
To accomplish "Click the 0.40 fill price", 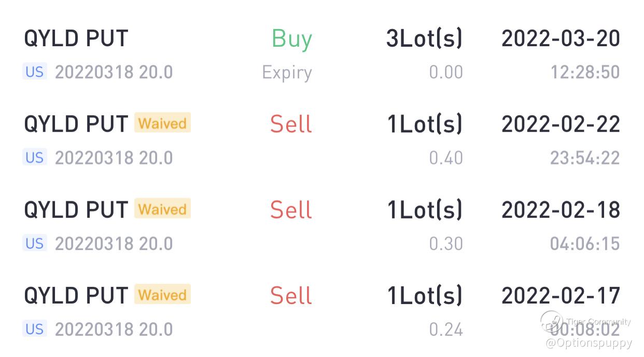I will [x=445, y=158].
